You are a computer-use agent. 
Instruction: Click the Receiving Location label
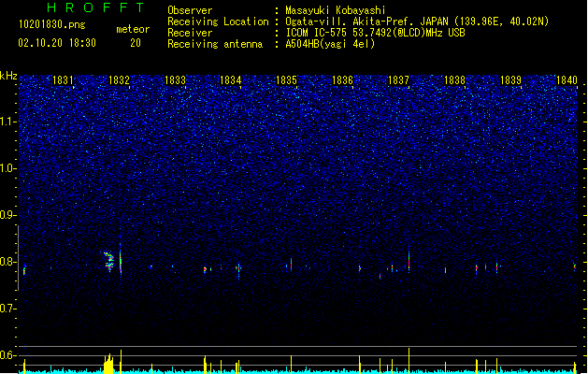218,22
